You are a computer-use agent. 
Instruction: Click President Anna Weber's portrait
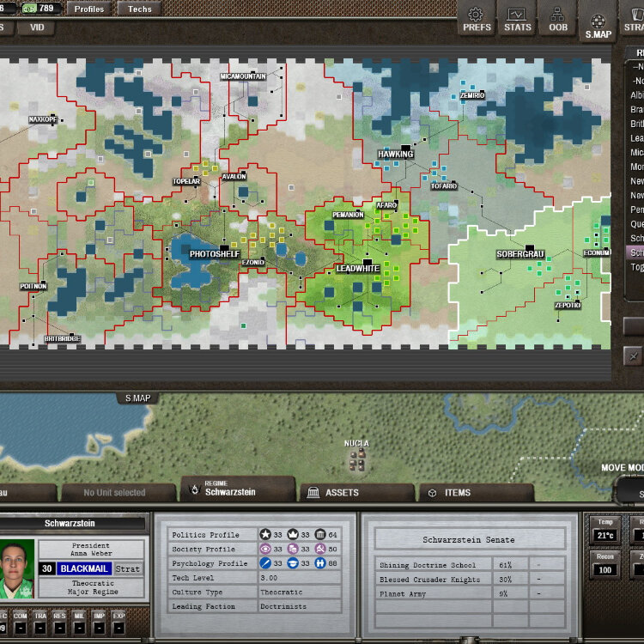point(17,569)
